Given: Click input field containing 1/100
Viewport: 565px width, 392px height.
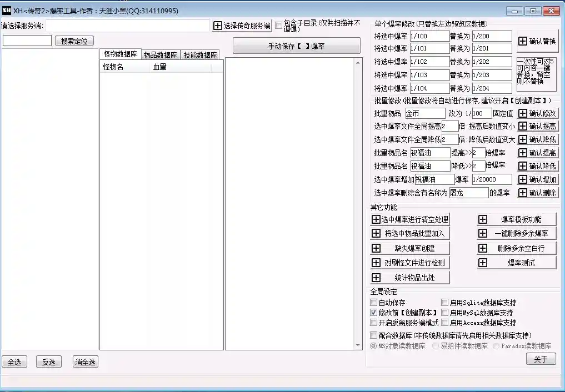Looking at the screenshot, I should tap(429, 36).
